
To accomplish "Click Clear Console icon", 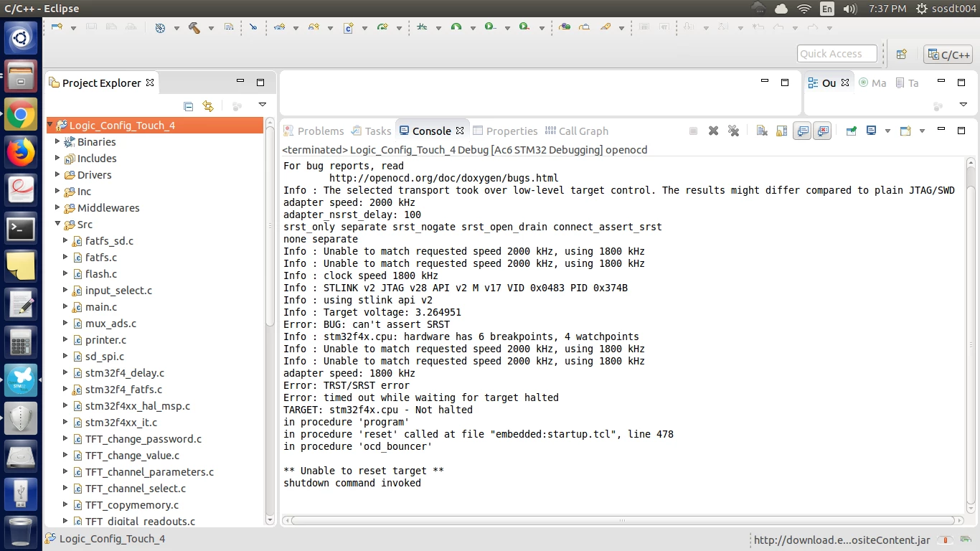I will 762,131.
